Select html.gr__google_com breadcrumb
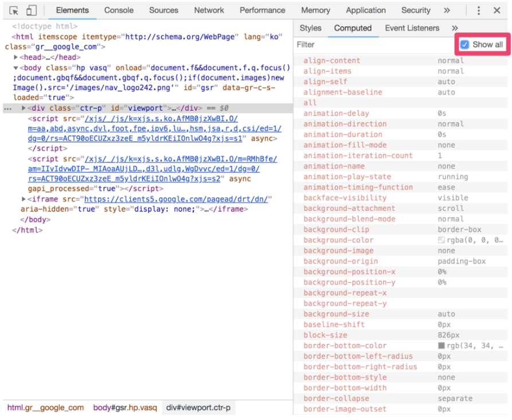This screenshot has width=512, height=420. (x=45, y=407)
